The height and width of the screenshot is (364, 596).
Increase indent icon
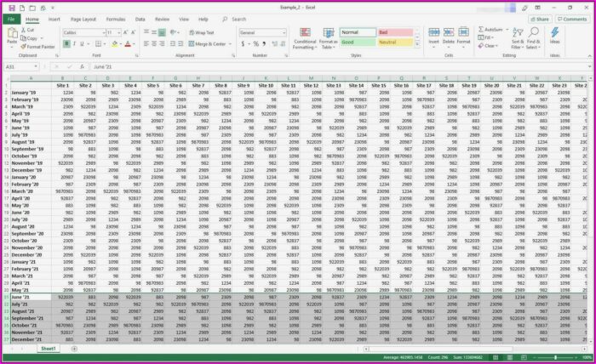(181, 44)
